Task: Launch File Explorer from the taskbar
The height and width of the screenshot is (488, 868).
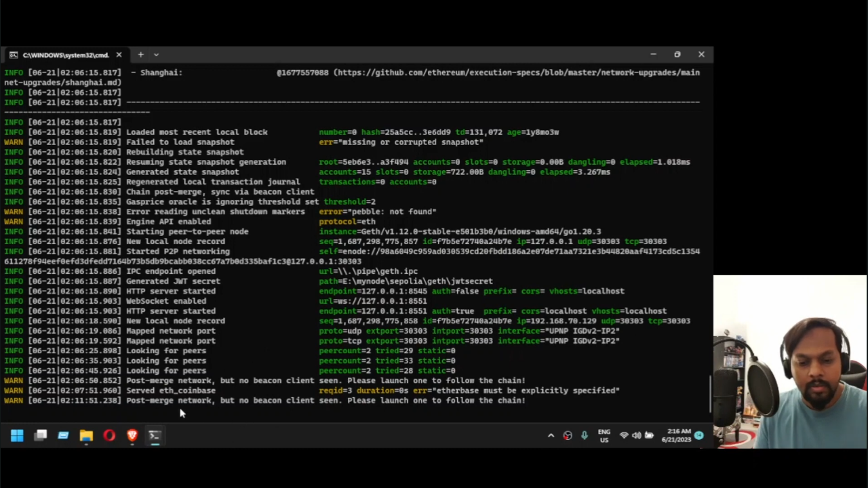Action: (x=86, y=435)
